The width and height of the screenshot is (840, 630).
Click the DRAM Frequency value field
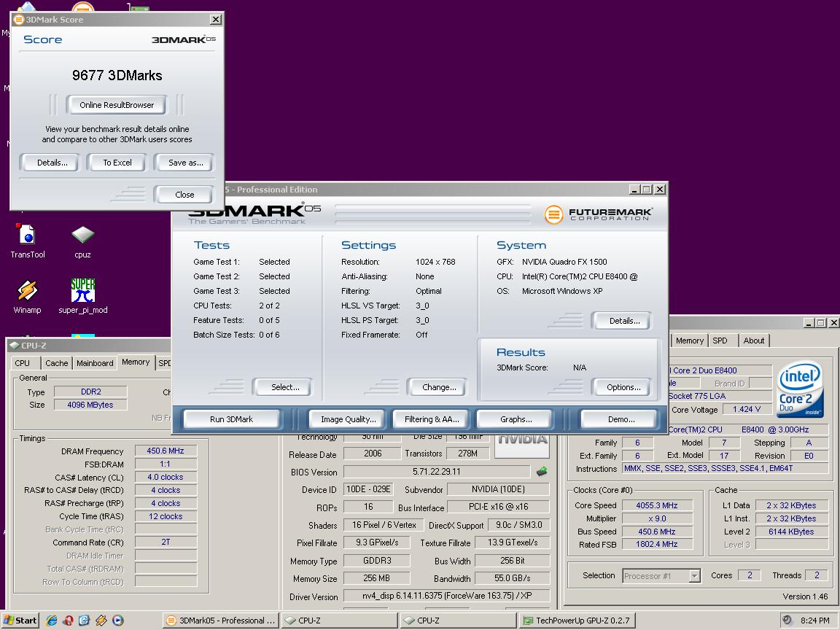pyautogui.click(x=166, y=451)
